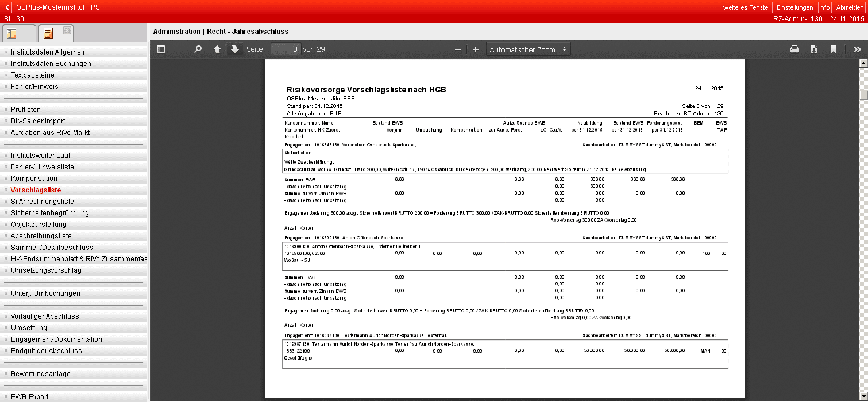This screenshot has height=402, width=868.
Task: Click the back arrow beside OSPlus-Musterinstitut PPS
Action: click(8, 7)
